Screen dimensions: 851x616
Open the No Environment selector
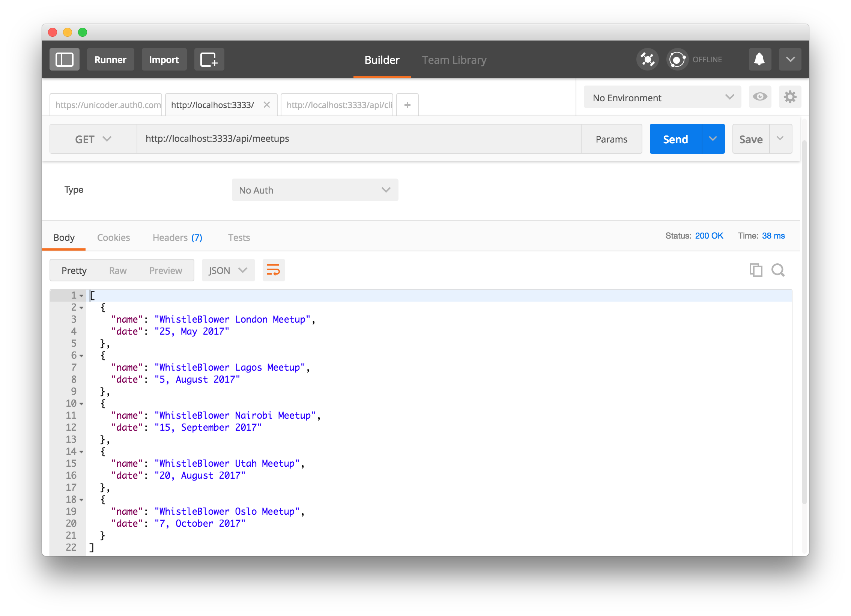(662, 98)
